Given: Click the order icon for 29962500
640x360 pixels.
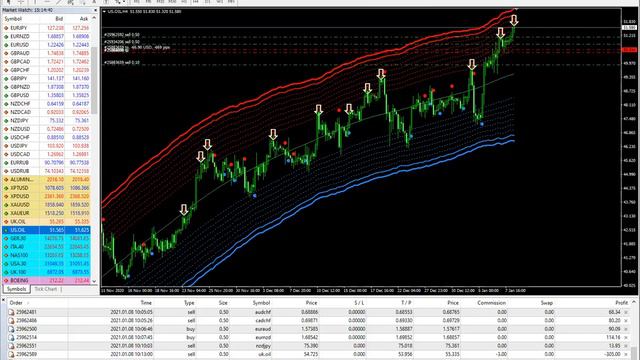Looking at the screenshot, I should (11, 329).
